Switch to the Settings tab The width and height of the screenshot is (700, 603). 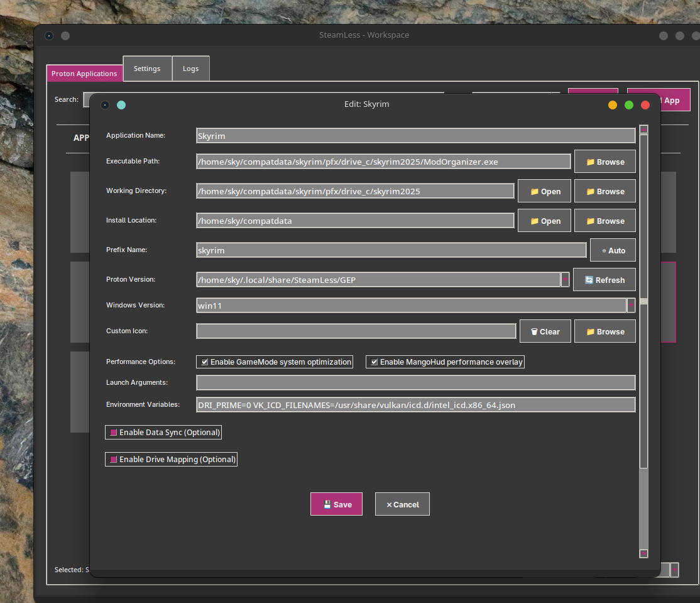147,69
